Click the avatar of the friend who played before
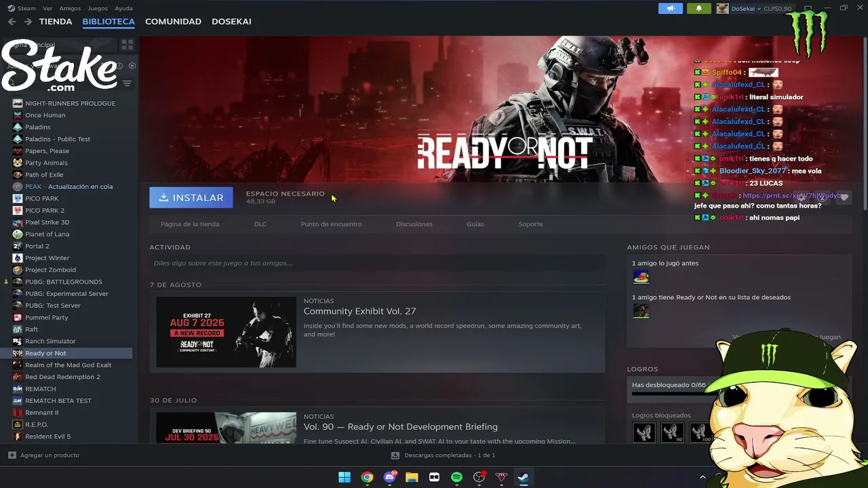Image resolution: width=868 pixels, height=488 pixels. pyautogui.click(x=641, y=277)
